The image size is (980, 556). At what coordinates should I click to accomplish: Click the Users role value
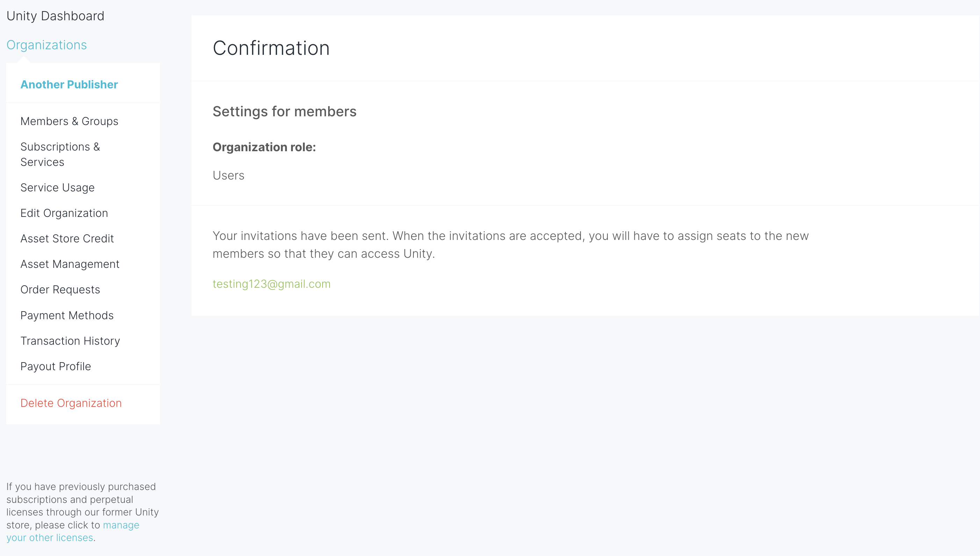[x=229, y=176]
